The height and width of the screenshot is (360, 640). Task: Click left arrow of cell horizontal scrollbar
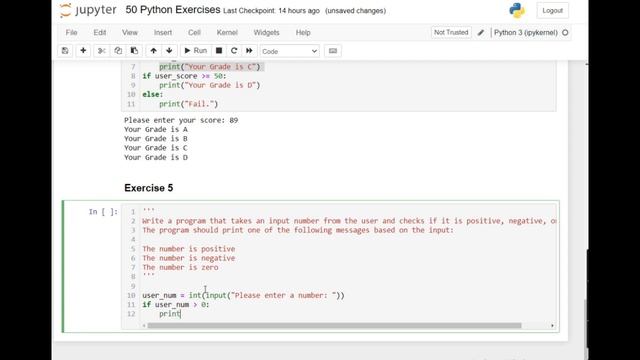[x=144, y=326]
